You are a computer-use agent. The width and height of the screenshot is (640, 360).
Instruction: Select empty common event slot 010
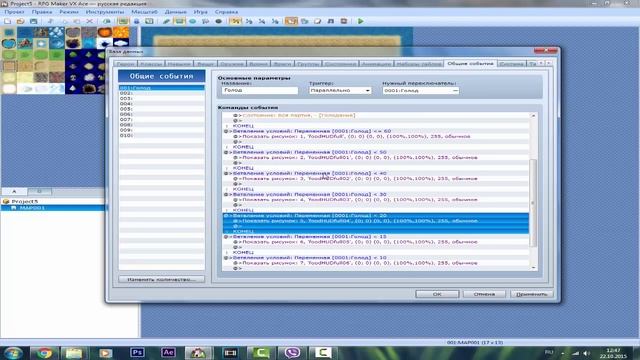[162, 136]
